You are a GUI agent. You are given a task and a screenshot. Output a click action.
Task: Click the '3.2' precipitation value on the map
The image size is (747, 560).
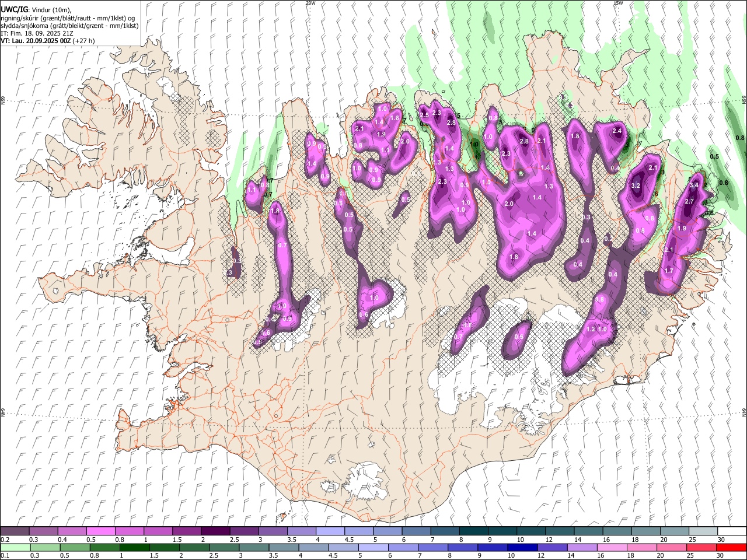pyautogui.click(x=636, y=185)
